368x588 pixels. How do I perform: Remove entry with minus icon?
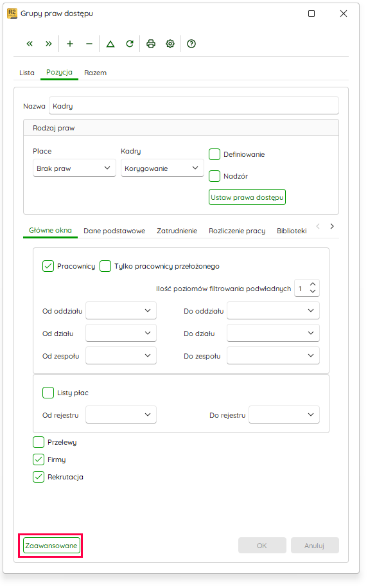click(89, 44)
